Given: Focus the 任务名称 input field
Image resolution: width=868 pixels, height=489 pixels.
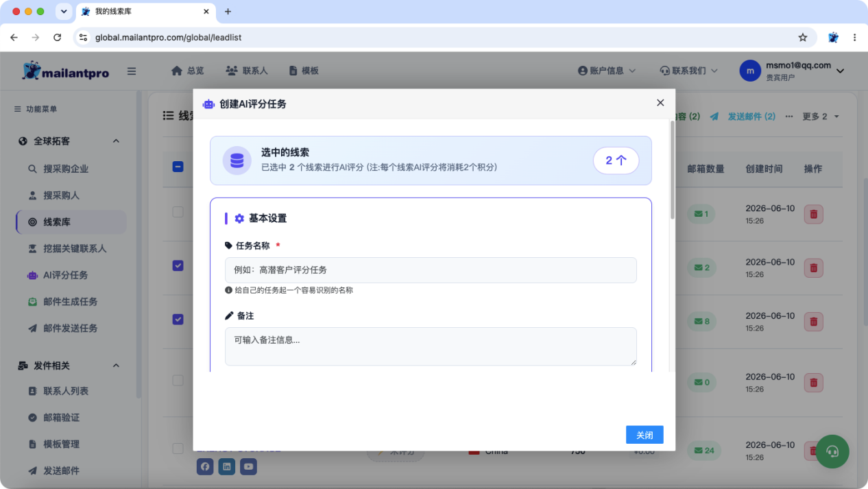Looking at the screenshot, I should (x=431, y=270).
